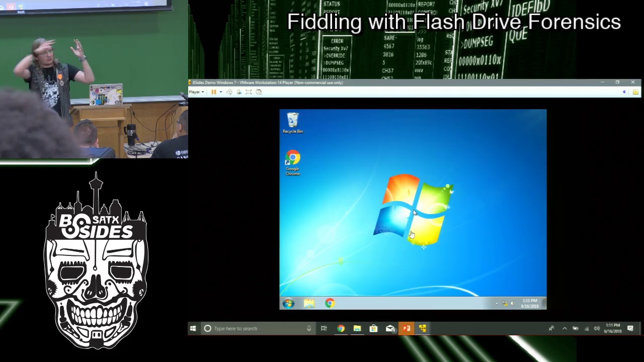Click the blue double-chevron icon in VMware toolbar
Screen dimensions: 644x362
624,92
